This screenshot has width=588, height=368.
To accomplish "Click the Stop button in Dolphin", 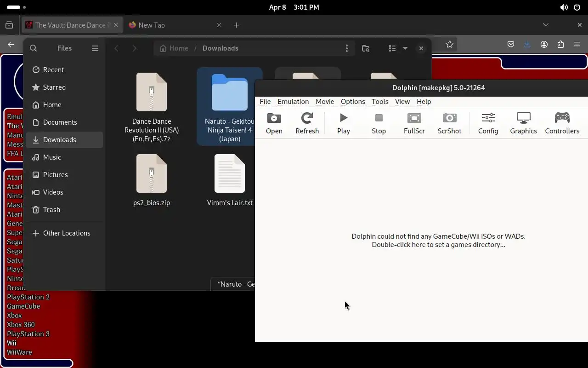I will tap(379, 123).
